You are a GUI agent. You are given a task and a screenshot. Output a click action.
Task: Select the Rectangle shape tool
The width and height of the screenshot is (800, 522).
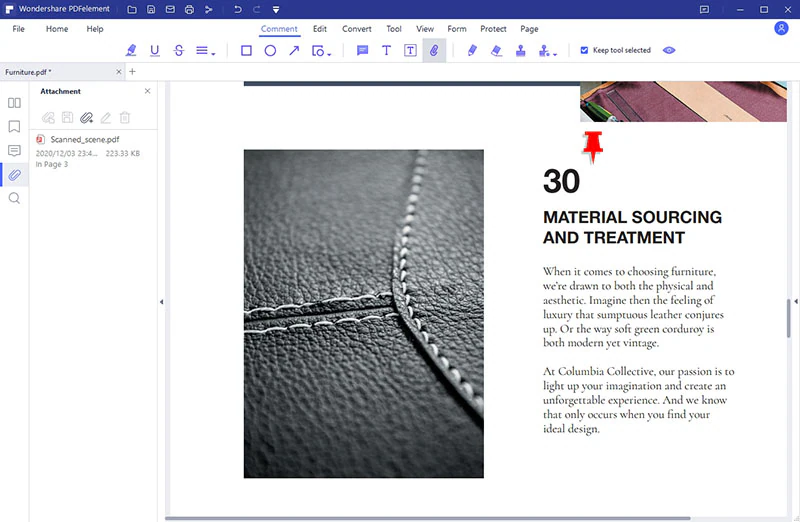(x=246, y=50)
